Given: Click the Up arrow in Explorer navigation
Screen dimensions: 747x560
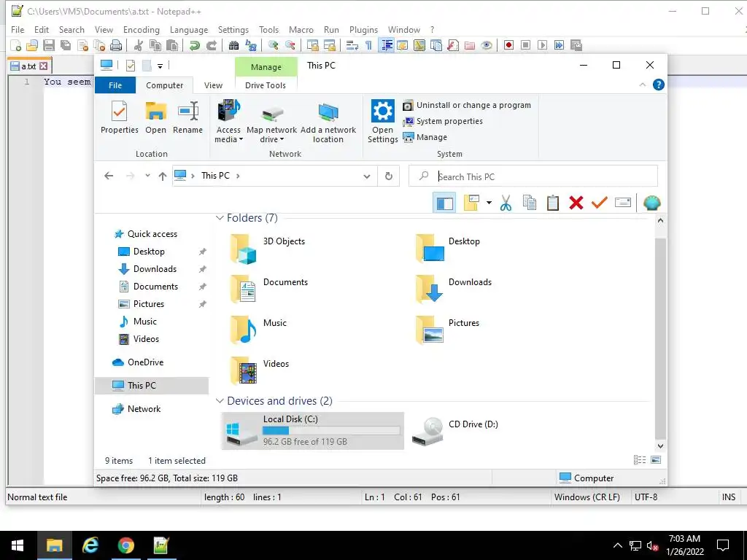Looking at the screenshot, I should pyautogui.click(x=163, y=176).
